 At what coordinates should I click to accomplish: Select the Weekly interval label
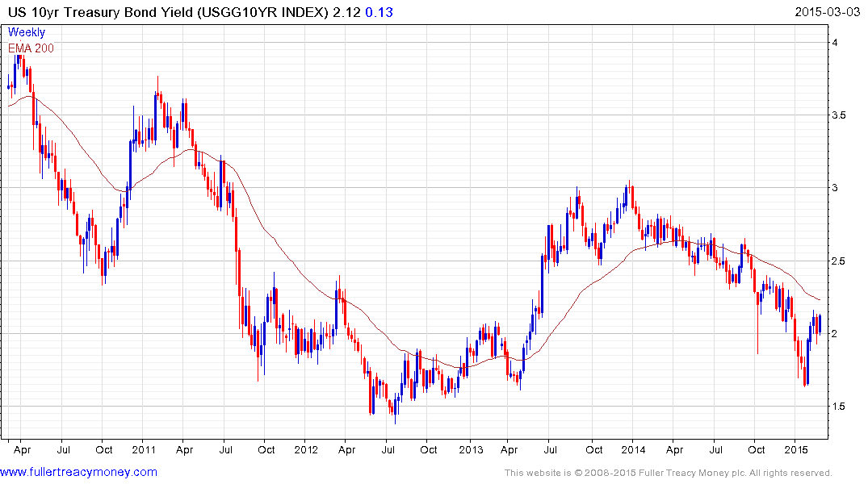coord(27,32)
